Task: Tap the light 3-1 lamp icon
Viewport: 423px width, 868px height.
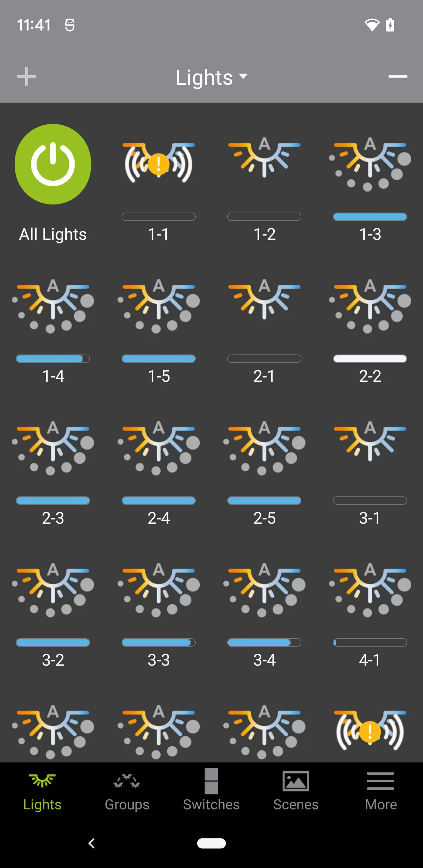Action: click(x=370, y=441)
